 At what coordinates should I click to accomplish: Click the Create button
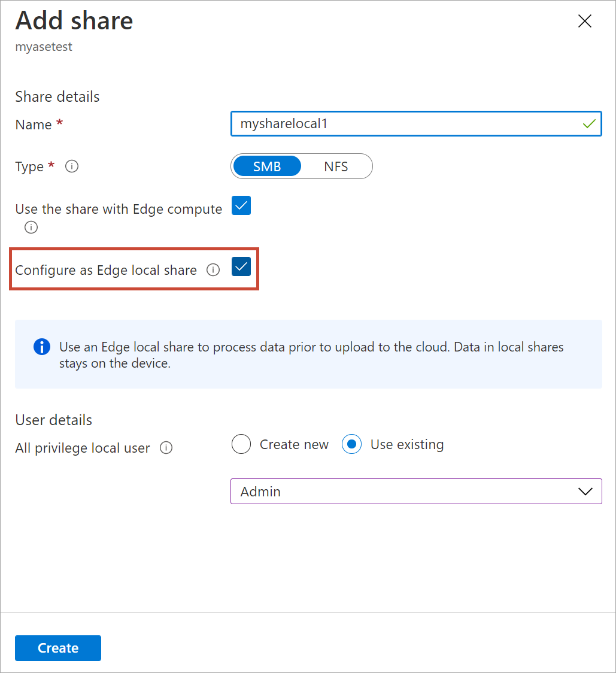coord(57,648)
